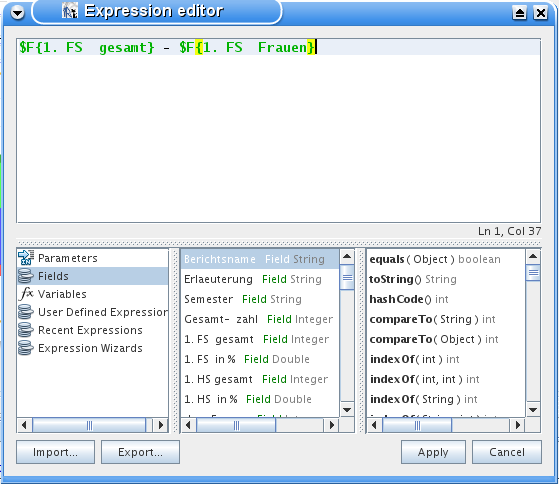
Task: Click the fields list scroll-down arrow
Action: pos(347,410)
